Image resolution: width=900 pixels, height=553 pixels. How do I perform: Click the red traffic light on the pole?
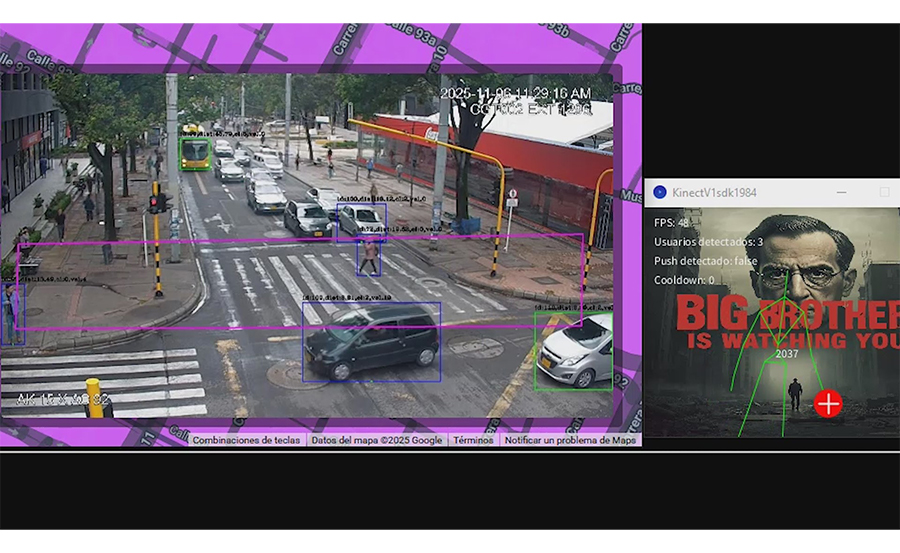(x=155, y=203)
